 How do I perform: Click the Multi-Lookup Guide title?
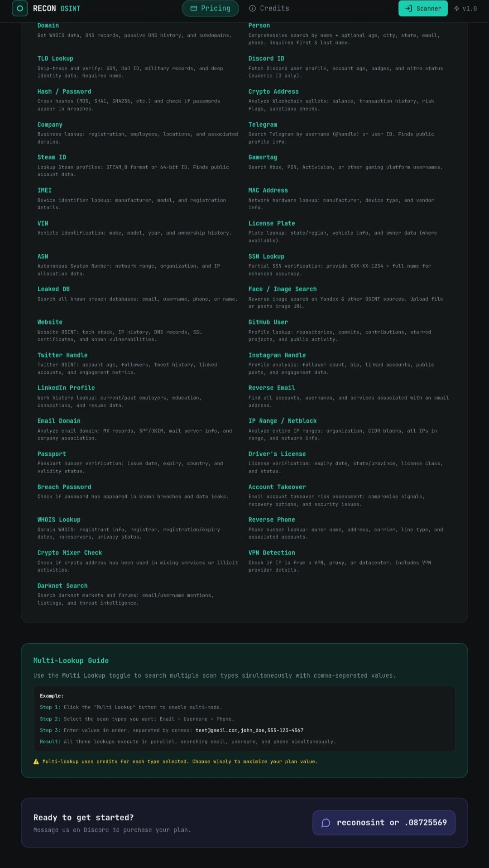71,661
